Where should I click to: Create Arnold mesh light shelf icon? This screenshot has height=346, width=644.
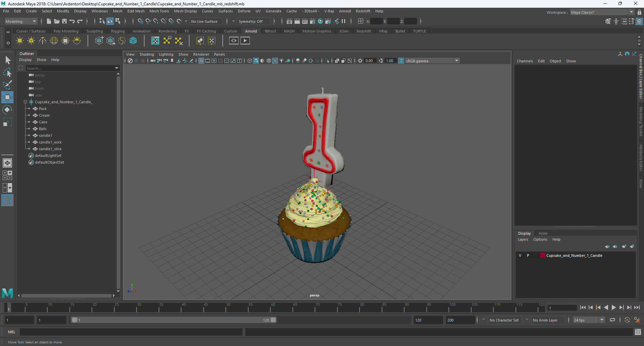[31, 41]
